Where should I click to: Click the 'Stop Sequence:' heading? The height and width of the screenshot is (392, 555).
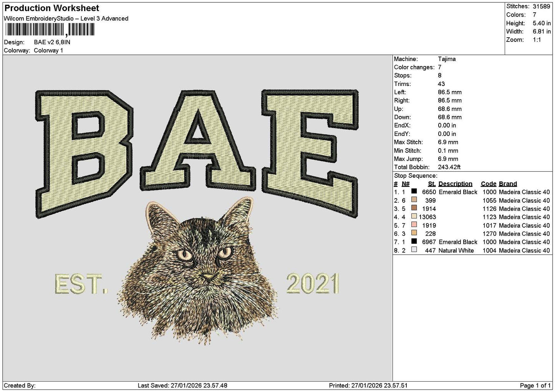(416, 175)
